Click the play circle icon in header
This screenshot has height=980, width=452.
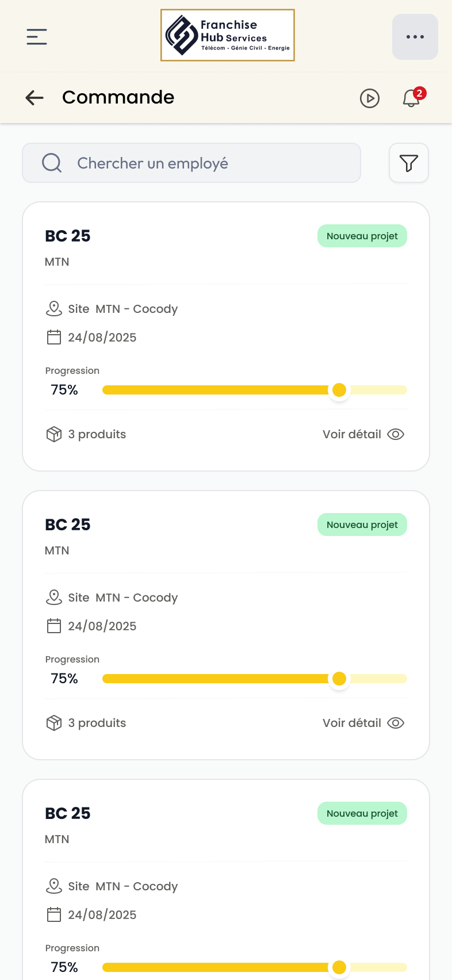[x=369, y=98]
